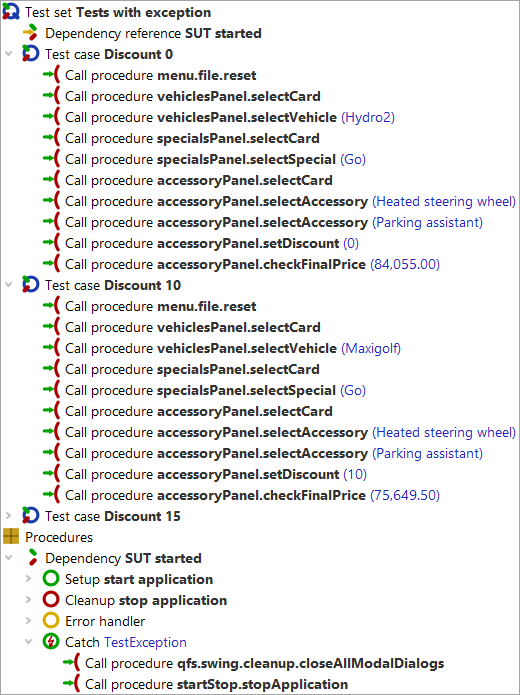Screen dimensions: 520x695
Task: Select the closeAllModalDialogs procedure call
Action: (x=254, y=663)
